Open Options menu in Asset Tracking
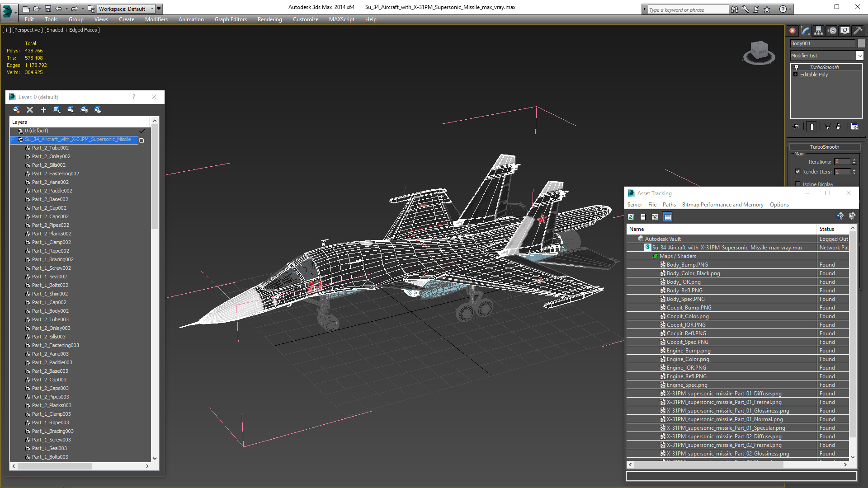 point(779,205)
